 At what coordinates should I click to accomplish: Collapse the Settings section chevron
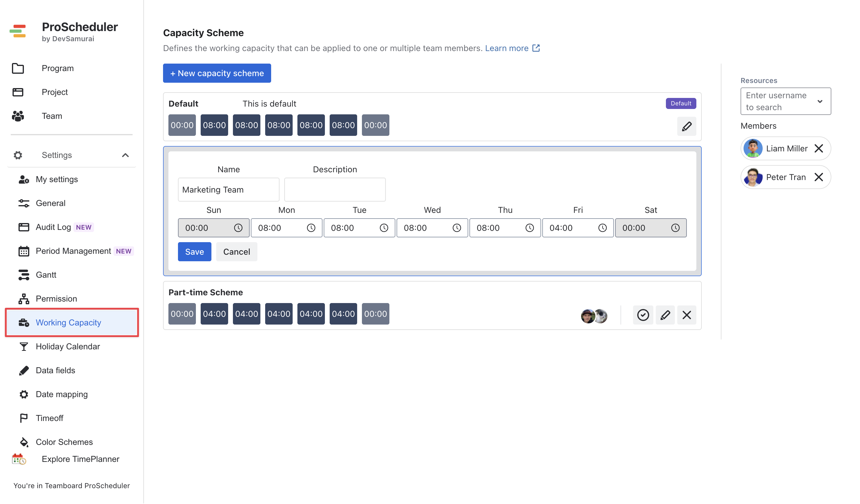pos(125,155)
